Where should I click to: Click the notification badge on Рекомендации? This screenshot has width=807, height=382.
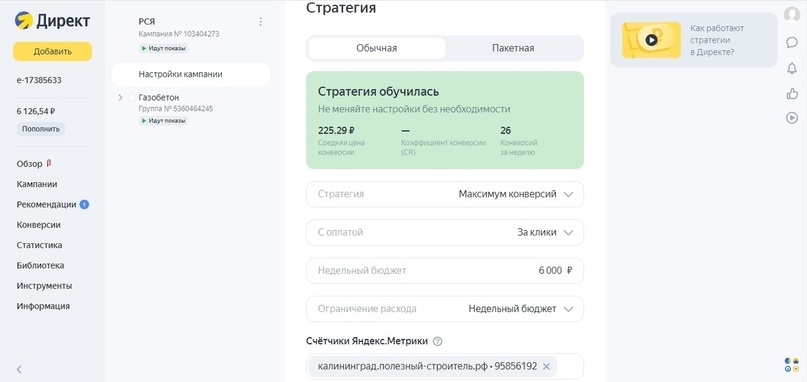(x=84, y=204)
